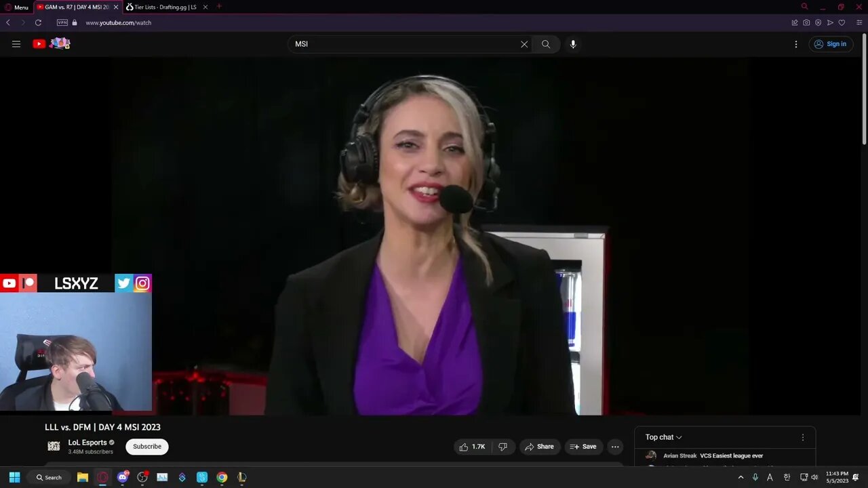Dislike the video with thumbs down
Viewport: 868px width, 488px height.
502,447
